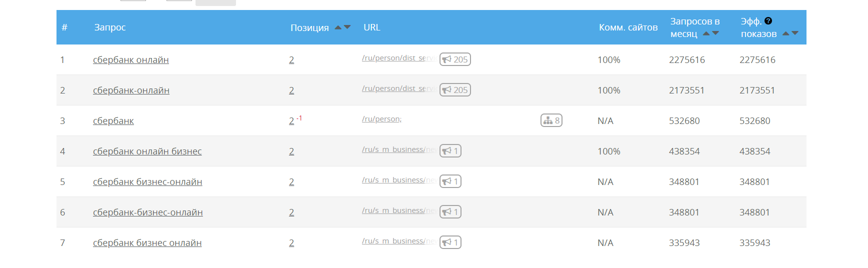Open the сбербанк онлайн query link
The width and height of the screenshot is (868, 268).
click(x=131, y=60)
